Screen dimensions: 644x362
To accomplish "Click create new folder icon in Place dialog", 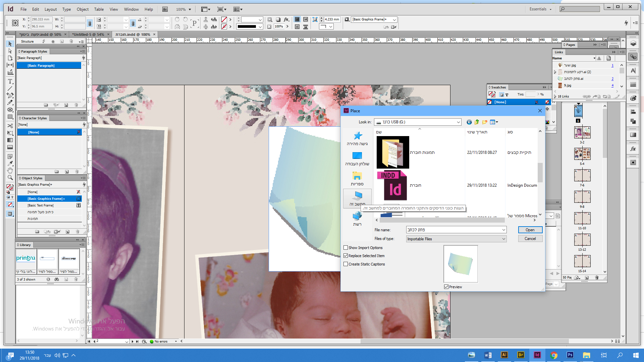I will coord(484,122).
